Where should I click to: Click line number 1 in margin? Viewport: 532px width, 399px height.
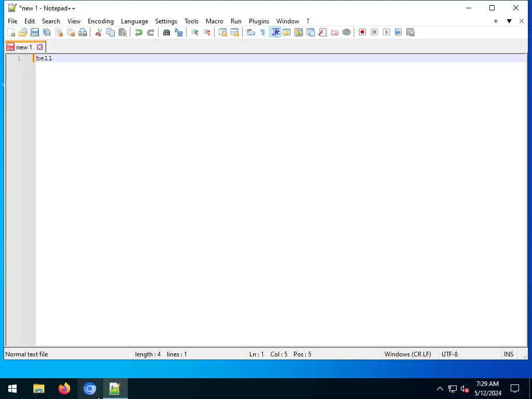pyautogui.click(x=19, y=58)
